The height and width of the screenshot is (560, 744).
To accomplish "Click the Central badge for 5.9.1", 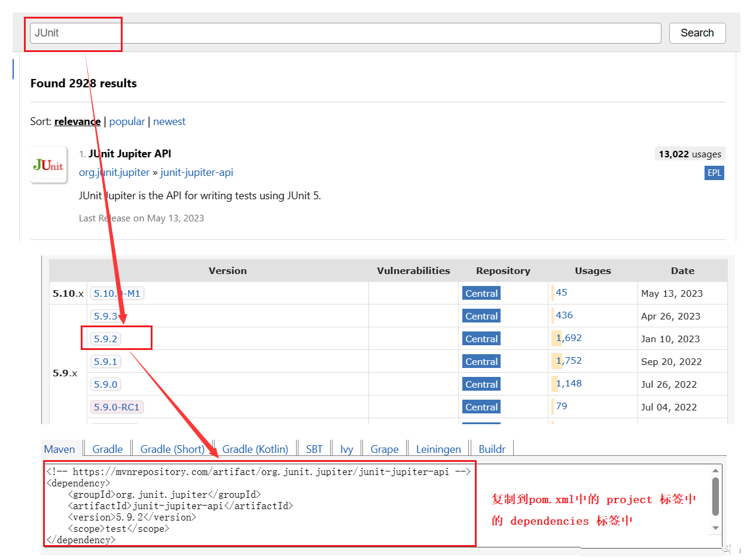I will tap(481, 361).
